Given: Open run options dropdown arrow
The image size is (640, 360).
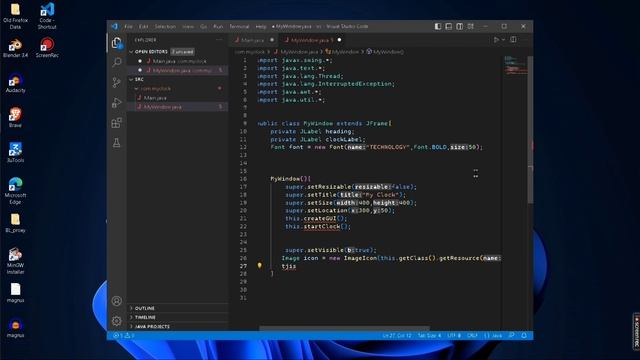Looking at the screenshot, I should (504, 40).
